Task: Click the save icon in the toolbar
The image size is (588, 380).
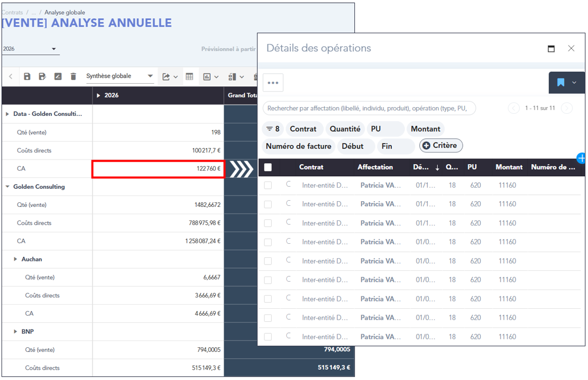Action: pyautogui.click(x=27, y=76)
